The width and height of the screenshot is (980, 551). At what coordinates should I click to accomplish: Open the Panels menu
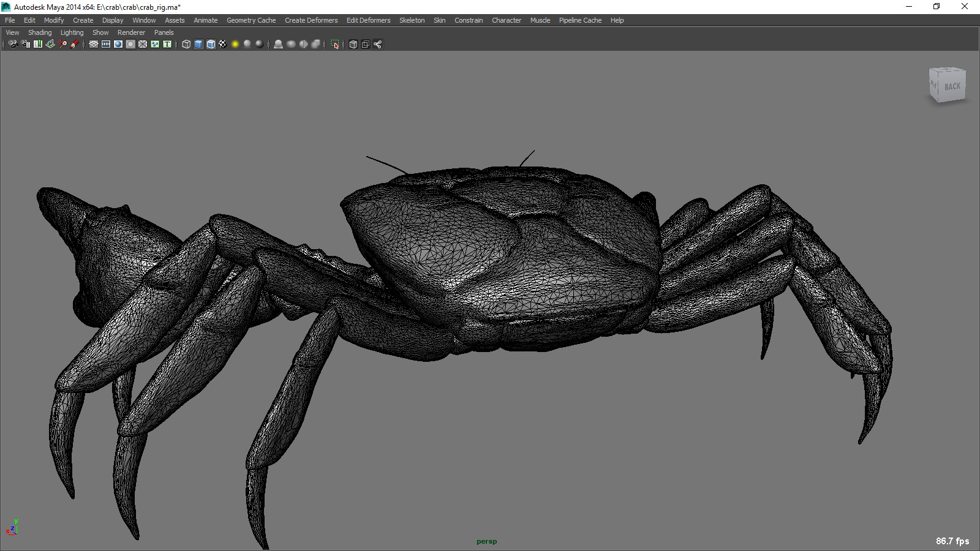pyautogui.click(x=164, y=32)
